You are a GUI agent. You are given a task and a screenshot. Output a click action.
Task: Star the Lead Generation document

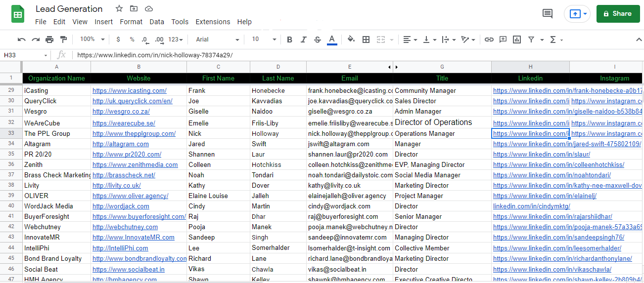pyautogui.click(x=119, y=9)
